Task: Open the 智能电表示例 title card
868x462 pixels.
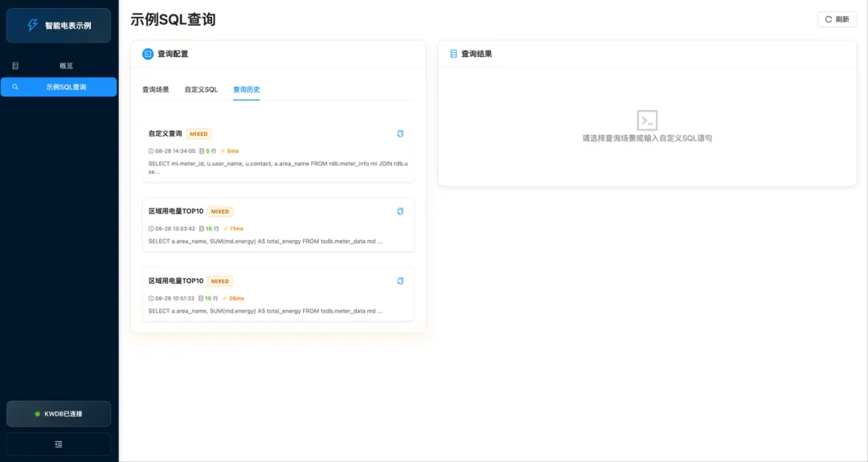Action: (x=59, y=26)
